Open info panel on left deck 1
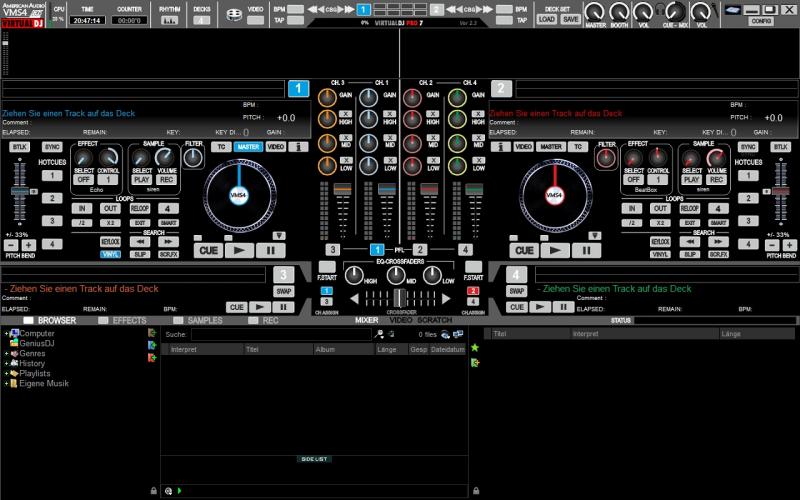 (298, 147)
